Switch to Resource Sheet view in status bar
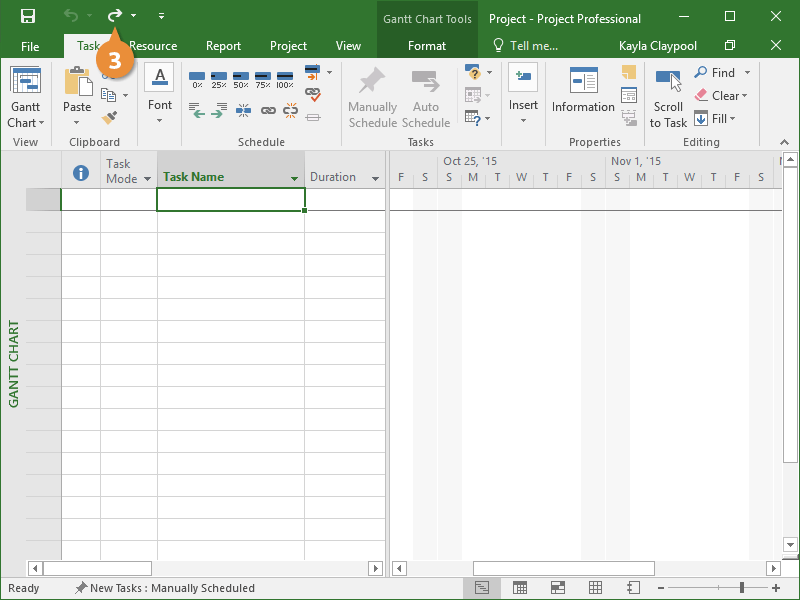 (x=595, y=588)
